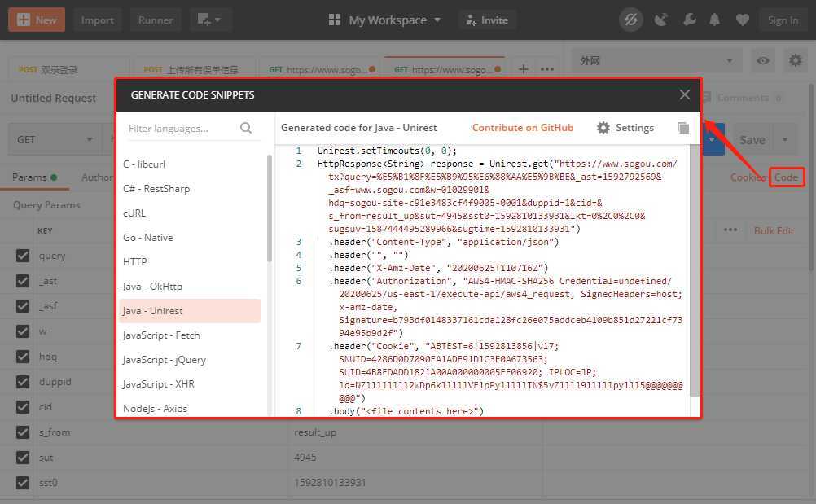Screen dimensions: 816x504
Task: Open the first GET sogou request tab
Action: click(321, 69)
